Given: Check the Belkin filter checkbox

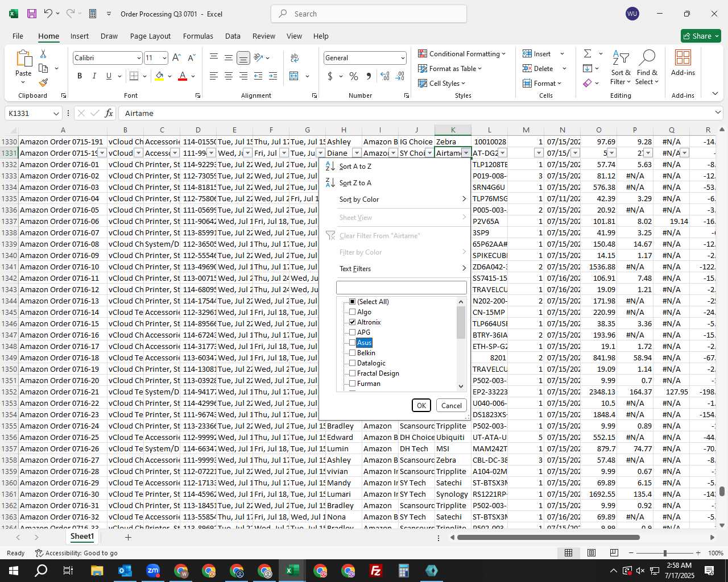Looking at the screenshot, I should (x=353, y=353).
